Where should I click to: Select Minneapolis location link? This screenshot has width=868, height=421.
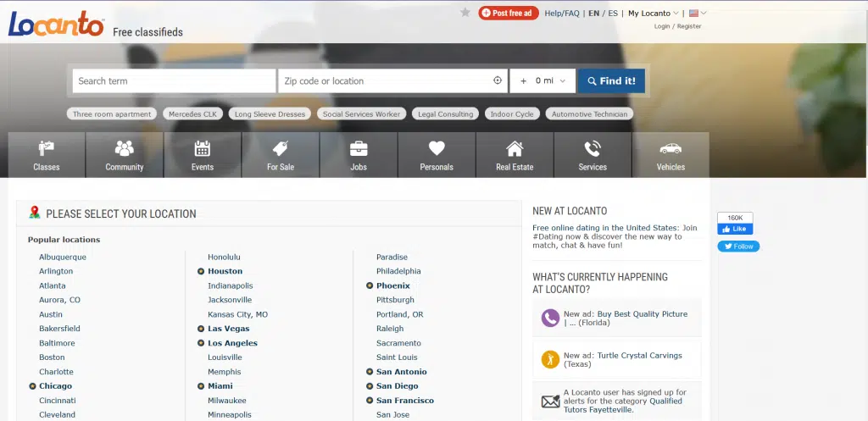[230, 415]
